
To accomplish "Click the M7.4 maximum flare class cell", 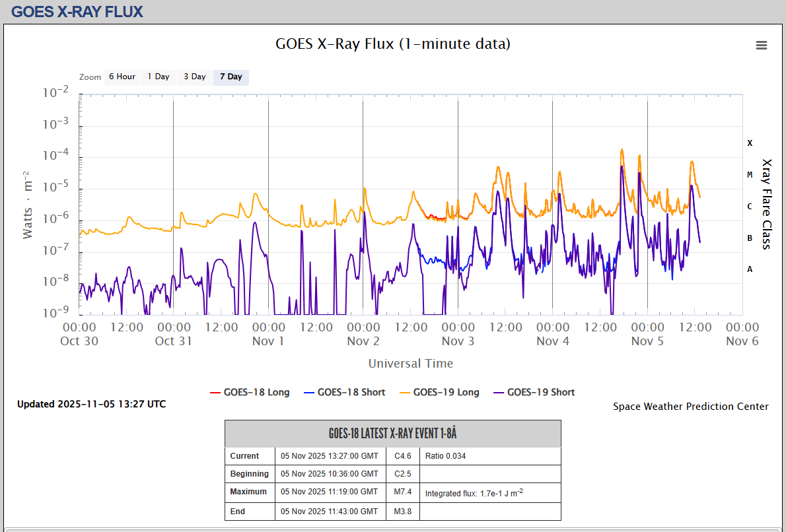I will [x=403, y=492].
